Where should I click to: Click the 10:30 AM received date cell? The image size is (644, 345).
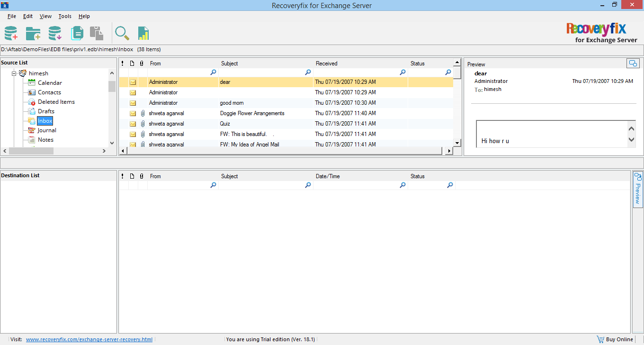coord(345,103)
